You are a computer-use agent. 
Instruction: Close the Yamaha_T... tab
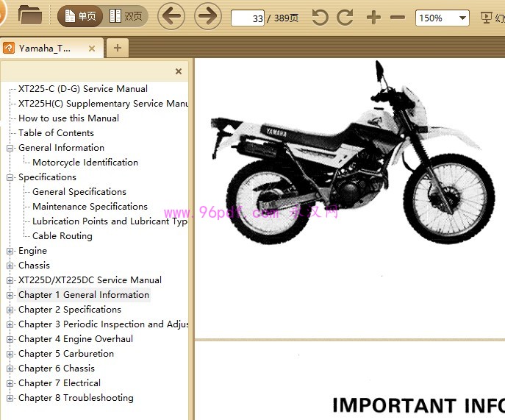click(92, 49)
